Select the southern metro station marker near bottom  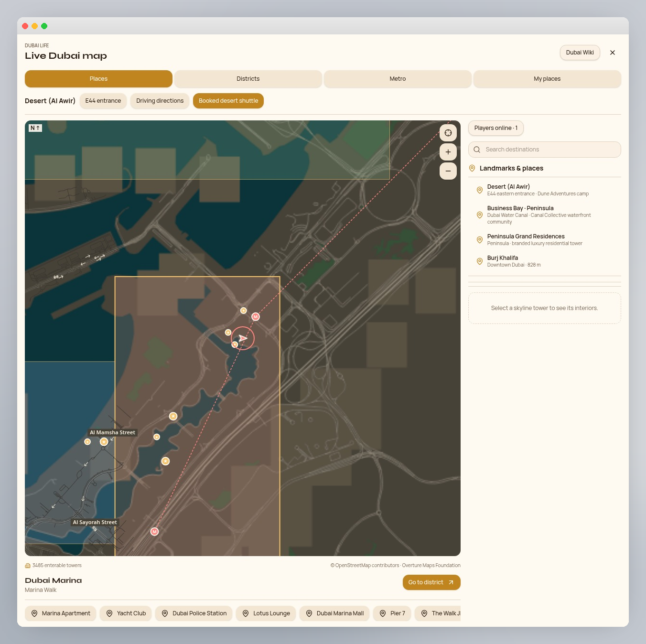(x=154, y=531)
